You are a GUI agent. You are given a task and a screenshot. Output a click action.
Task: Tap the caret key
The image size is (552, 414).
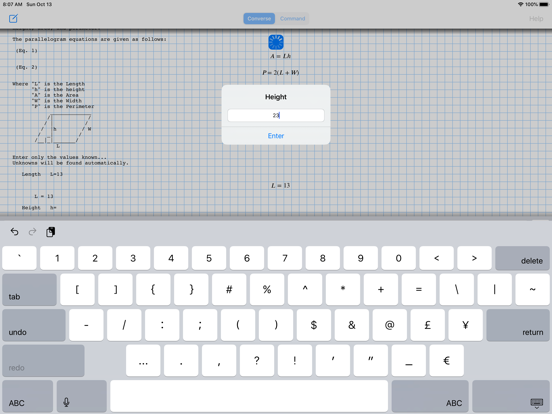pos(305,290)
